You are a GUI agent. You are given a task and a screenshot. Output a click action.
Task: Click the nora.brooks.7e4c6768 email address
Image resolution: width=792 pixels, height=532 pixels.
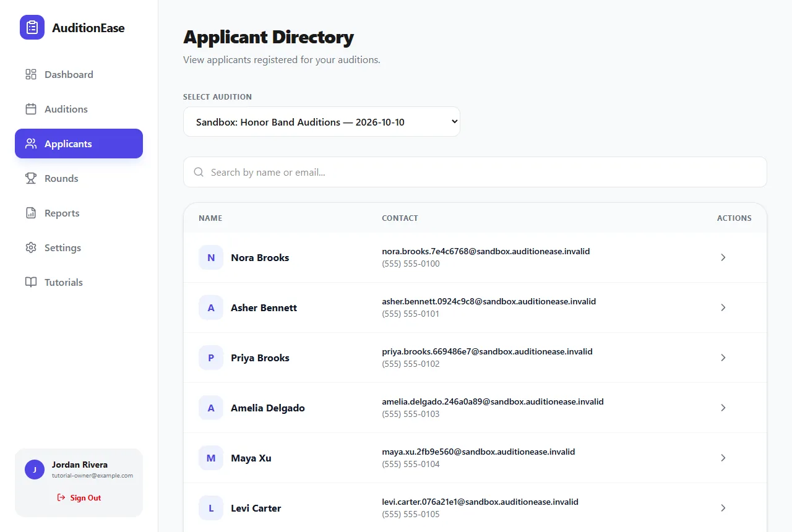click(x=486, y=251)
